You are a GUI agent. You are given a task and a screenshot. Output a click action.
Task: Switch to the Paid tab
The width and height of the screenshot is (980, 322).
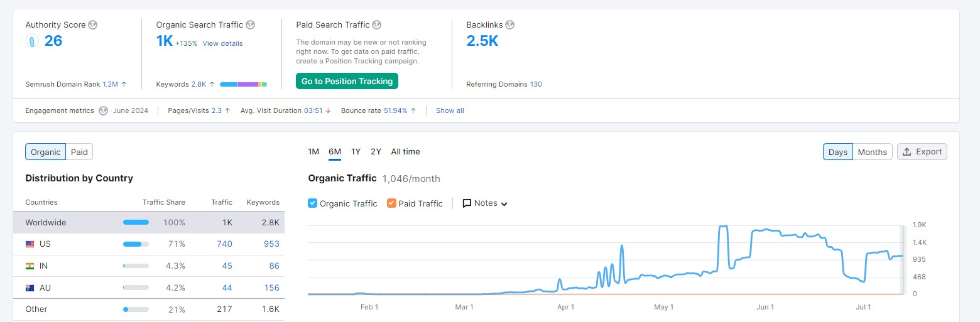point(79,152)
